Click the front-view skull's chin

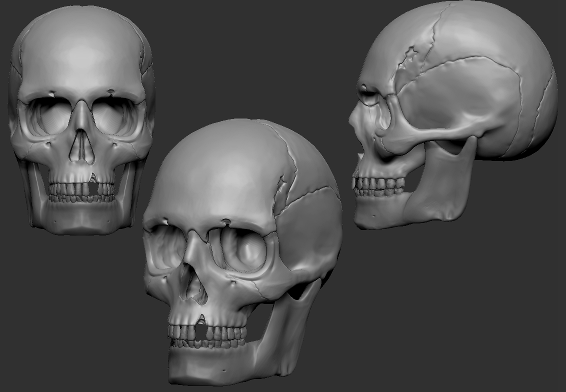coord(80,222)
